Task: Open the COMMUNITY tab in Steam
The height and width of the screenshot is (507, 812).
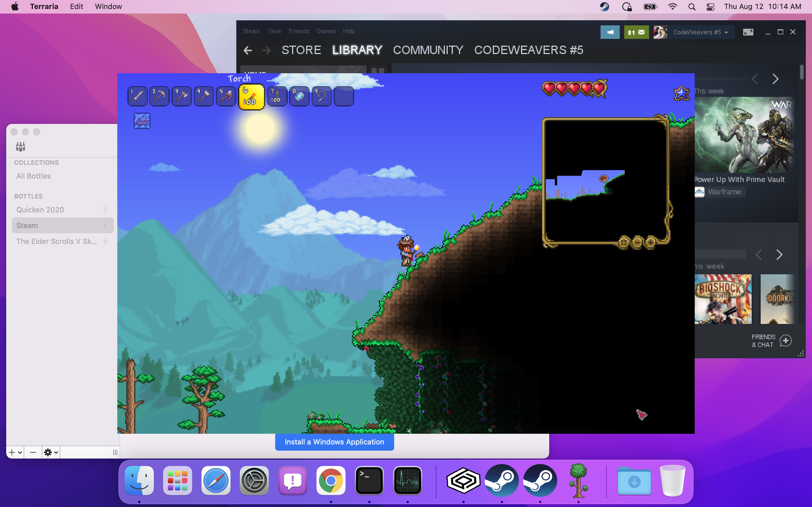Action: 427,50
